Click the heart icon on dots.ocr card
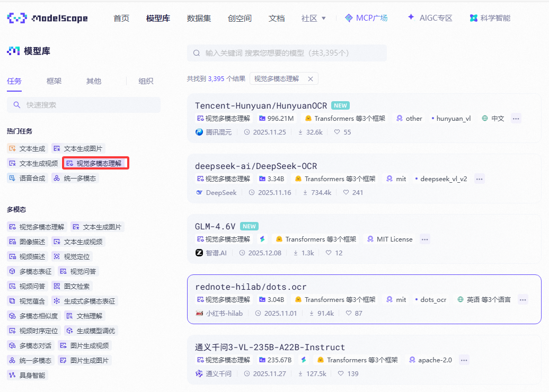The image size is (549, 392). (x=348, y=313)
